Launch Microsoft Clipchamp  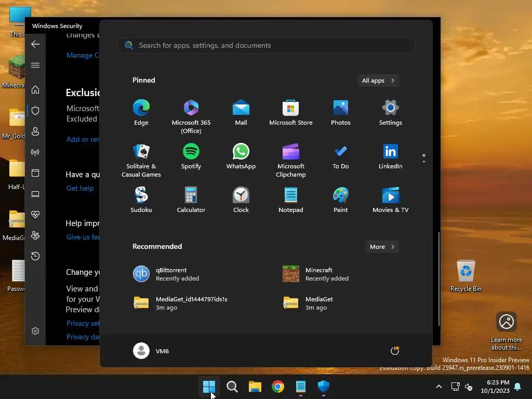(x=291, y=161)
